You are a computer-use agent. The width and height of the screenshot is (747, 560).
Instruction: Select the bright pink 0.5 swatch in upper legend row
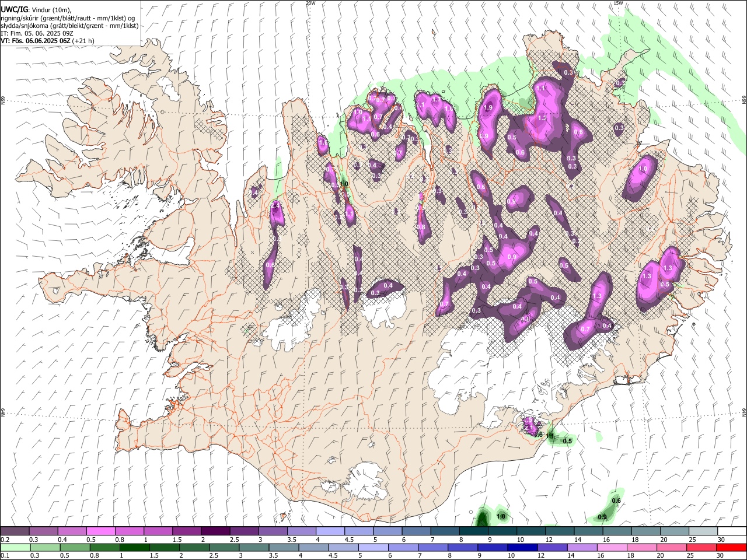(x=101, y=531)
